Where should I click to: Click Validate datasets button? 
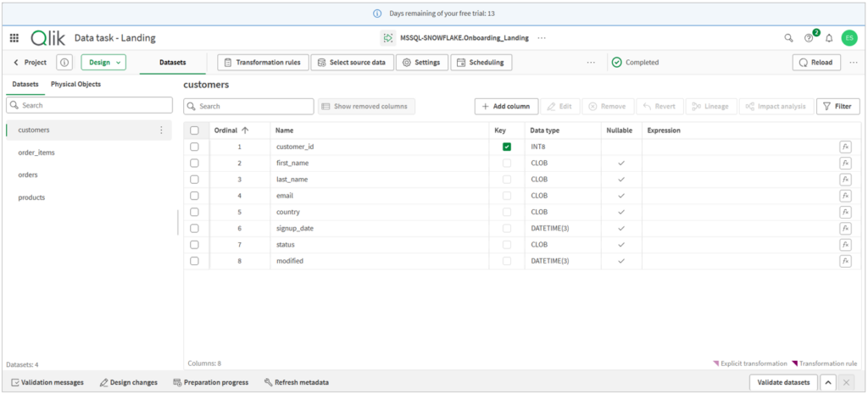(783, 382)
